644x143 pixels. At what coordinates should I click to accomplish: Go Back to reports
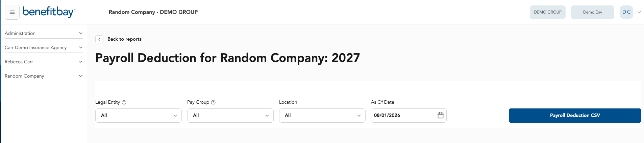124,39
